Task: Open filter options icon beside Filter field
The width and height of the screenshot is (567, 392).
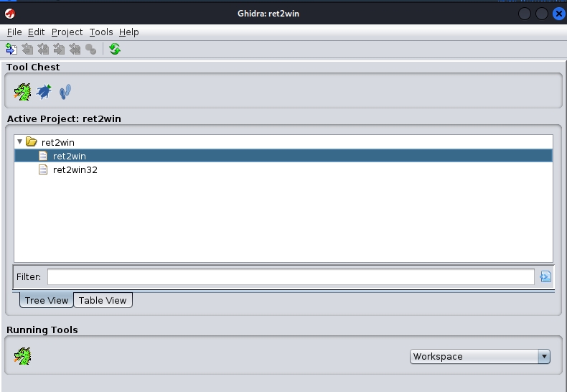Action: [545, 276]
